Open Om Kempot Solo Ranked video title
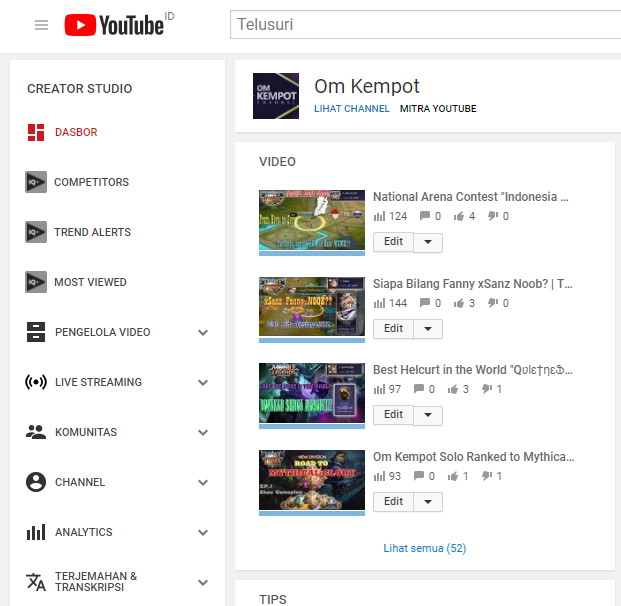Image resolution: width=621 pixels, height=606 pixels. 473,457
